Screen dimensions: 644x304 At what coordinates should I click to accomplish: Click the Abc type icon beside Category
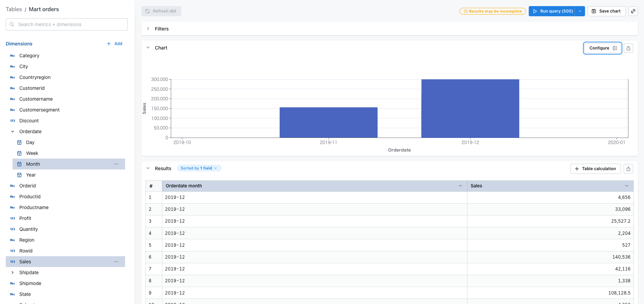click(x=13, y=56)
